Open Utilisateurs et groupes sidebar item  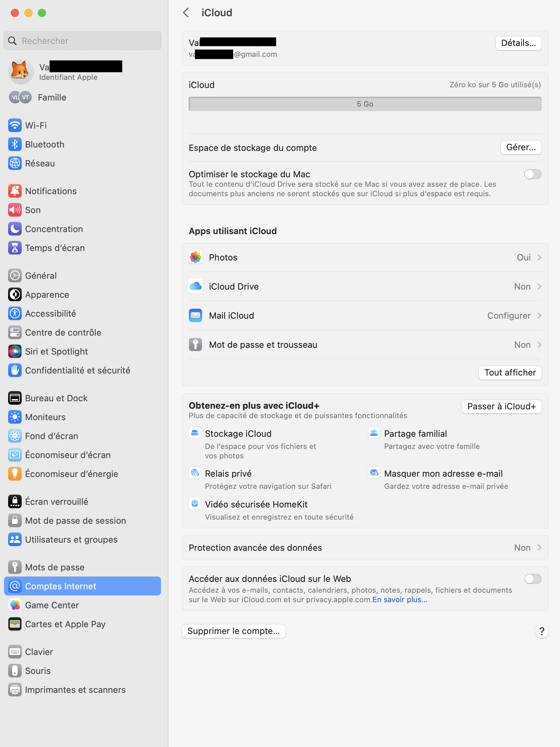(83, 540)
